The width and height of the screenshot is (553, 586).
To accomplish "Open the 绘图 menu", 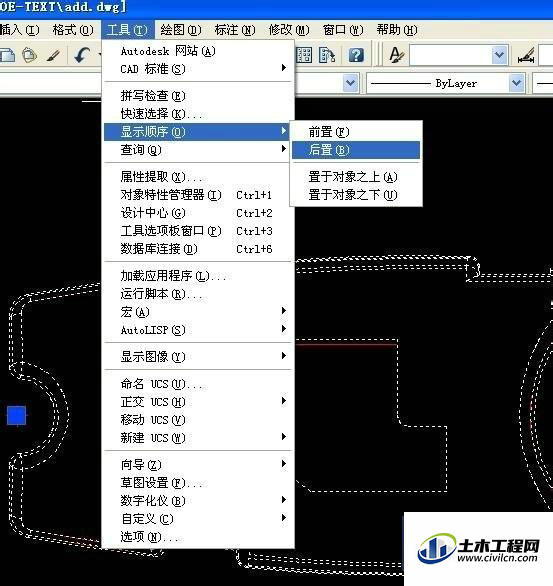I will point(181,30).
